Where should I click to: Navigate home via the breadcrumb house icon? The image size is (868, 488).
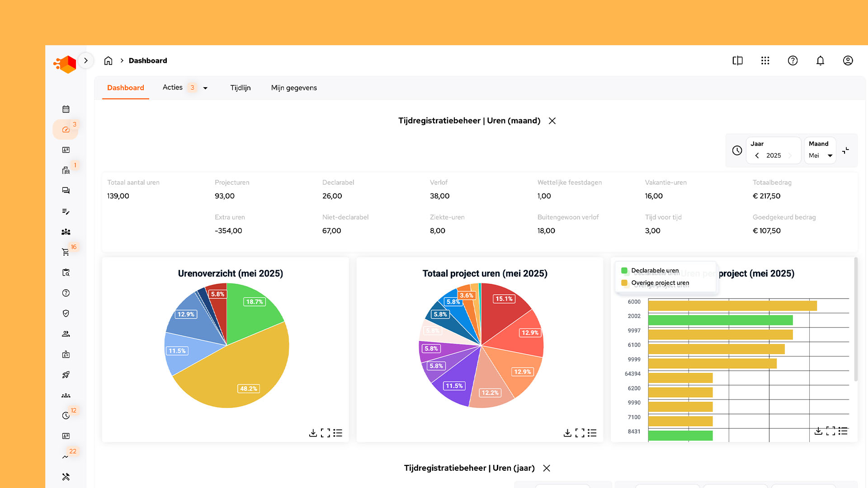[x=108, y=60]
